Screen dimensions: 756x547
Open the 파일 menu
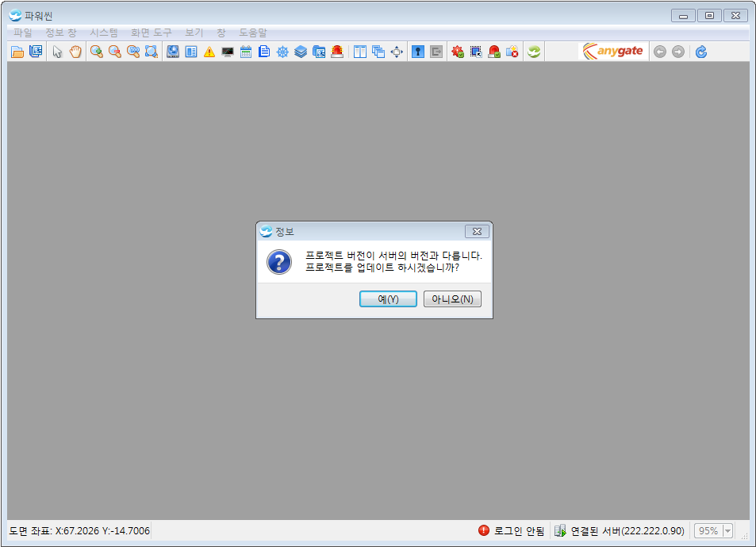pos(23,33)
